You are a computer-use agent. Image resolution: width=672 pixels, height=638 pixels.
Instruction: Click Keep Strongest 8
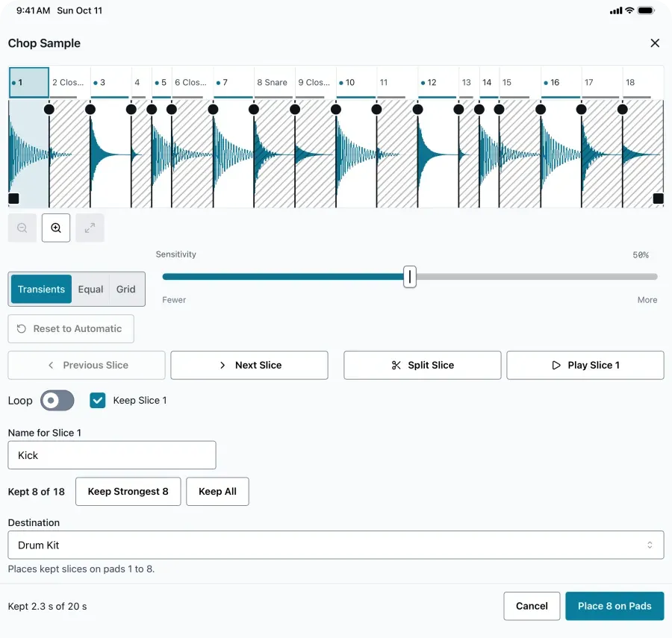click(x=128, y=492)
